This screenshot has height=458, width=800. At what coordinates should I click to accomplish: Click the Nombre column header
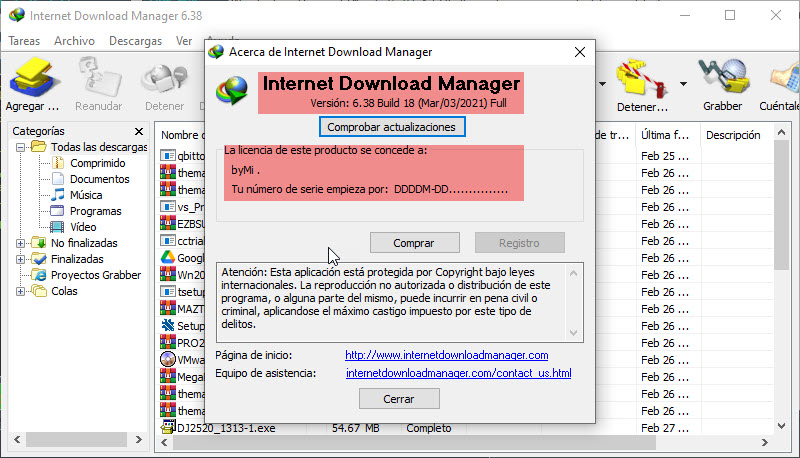click(182, 135)
